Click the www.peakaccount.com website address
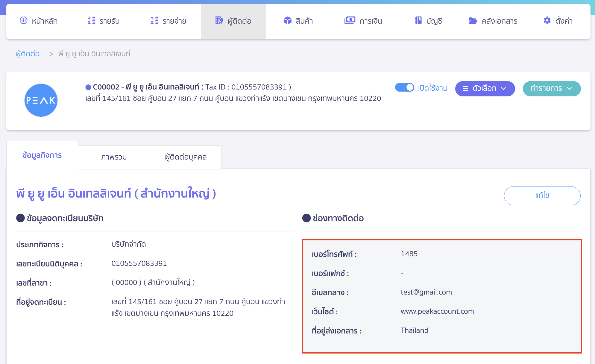 437,311
